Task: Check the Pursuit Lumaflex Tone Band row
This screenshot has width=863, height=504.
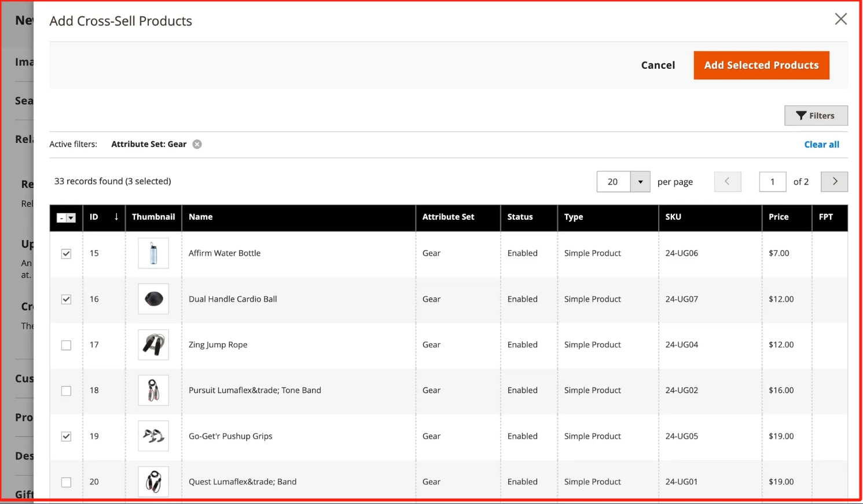Action: [67, 391]
